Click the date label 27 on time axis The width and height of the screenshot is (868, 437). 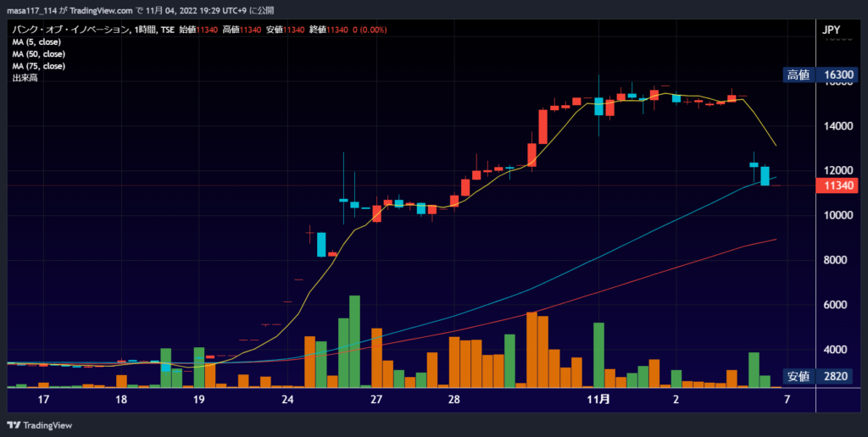pyautogui.click(x=376, y=400)
